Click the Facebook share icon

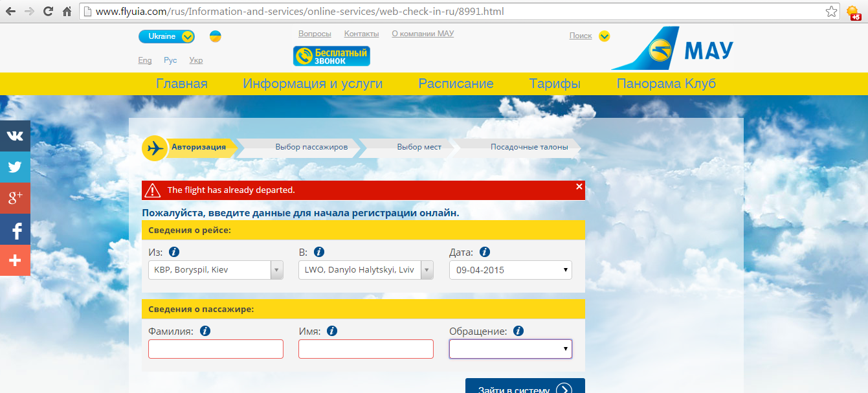coord(15,229)
